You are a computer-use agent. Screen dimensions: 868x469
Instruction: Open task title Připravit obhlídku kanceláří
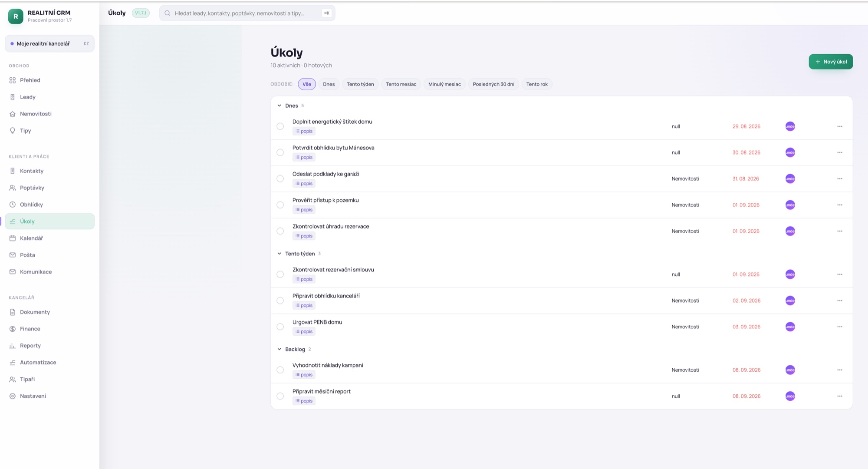click(x=326, y=296)
